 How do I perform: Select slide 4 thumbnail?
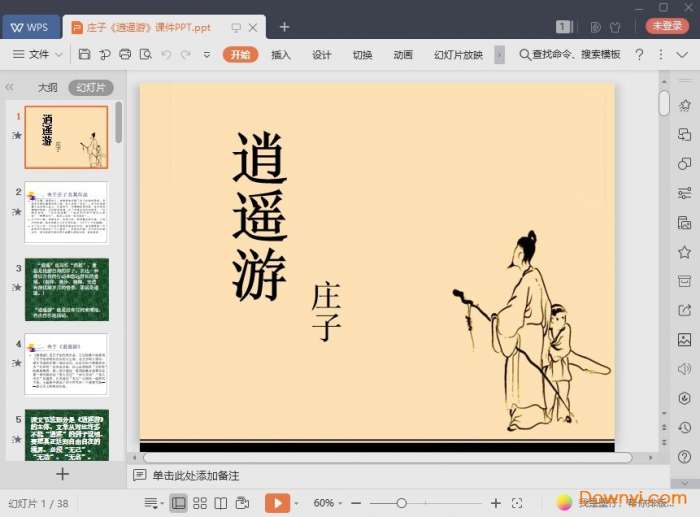(x=66, y=364)
